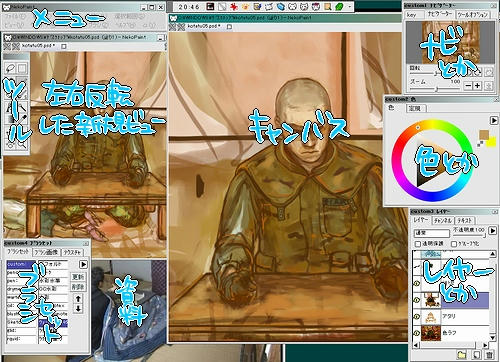The image size is (500, 362).
Task: Select the rectangle selection tool
Action: (22, 68)
